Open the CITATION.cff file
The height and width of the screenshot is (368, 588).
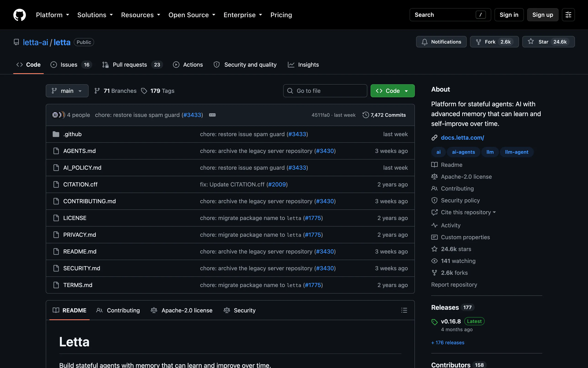80,184
